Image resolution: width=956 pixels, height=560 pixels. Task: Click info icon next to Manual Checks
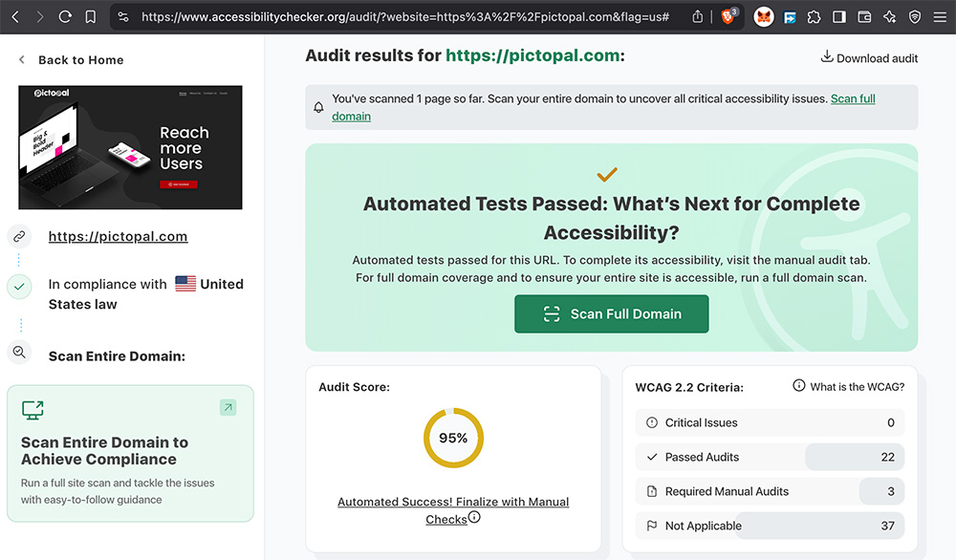(x=474, y=517)
